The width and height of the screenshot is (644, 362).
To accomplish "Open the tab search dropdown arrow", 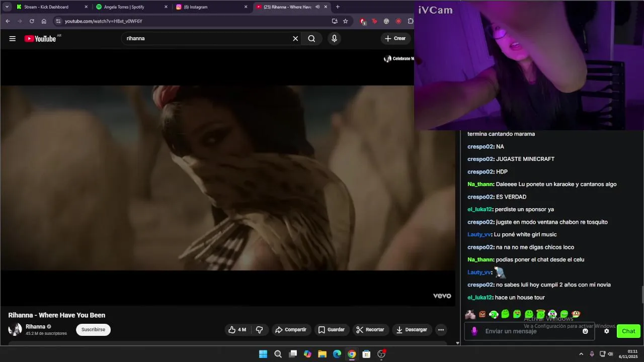I will tap(7, 7).
